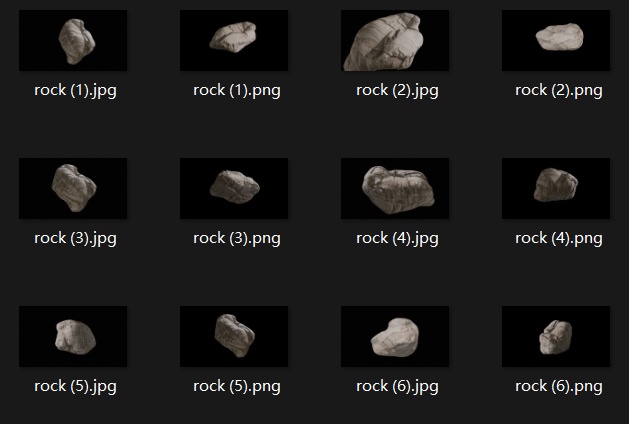Click the rock (6).png file name label

click(559, 387)
